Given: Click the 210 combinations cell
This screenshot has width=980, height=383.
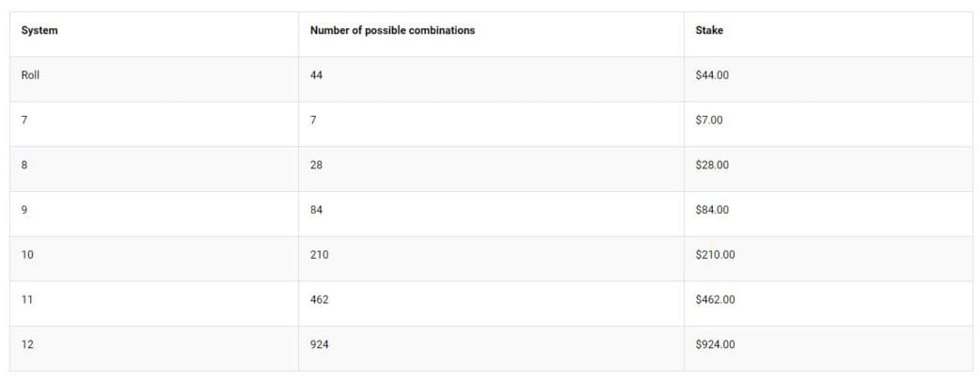Looking at the screenshot, I should pos(320,255).
